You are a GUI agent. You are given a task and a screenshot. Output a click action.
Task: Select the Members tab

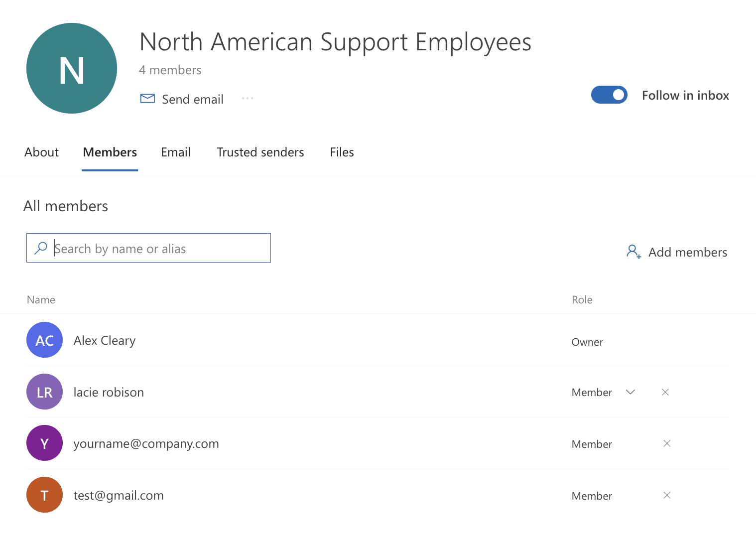(x=110, y=152)
